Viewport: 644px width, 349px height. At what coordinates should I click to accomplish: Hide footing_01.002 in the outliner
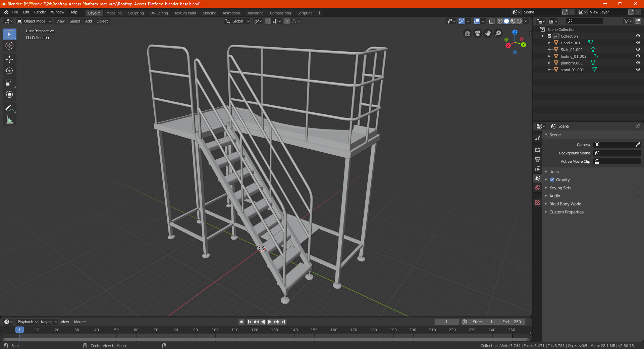click(638, 56)
